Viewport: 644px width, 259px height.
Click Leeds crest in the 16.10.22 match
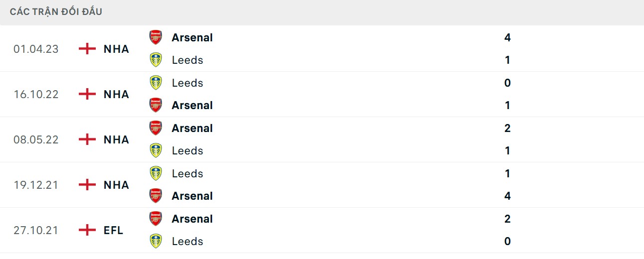coord(156,83)
